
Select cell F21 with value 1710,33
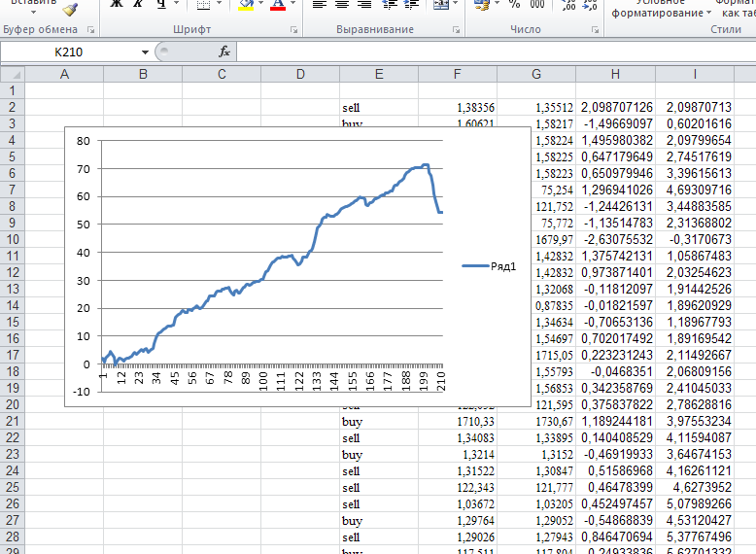[458, 421]
